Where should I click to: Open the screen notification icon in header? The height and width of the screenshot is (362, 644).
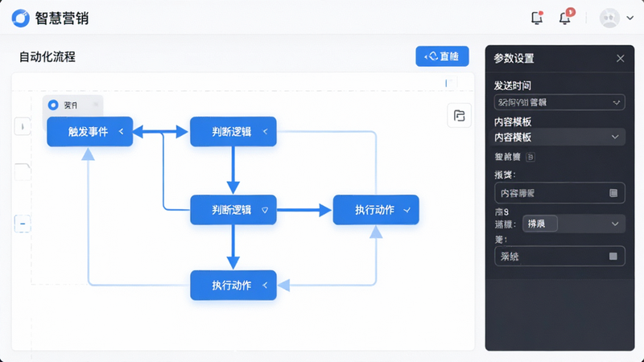click(x=537, y=18)
